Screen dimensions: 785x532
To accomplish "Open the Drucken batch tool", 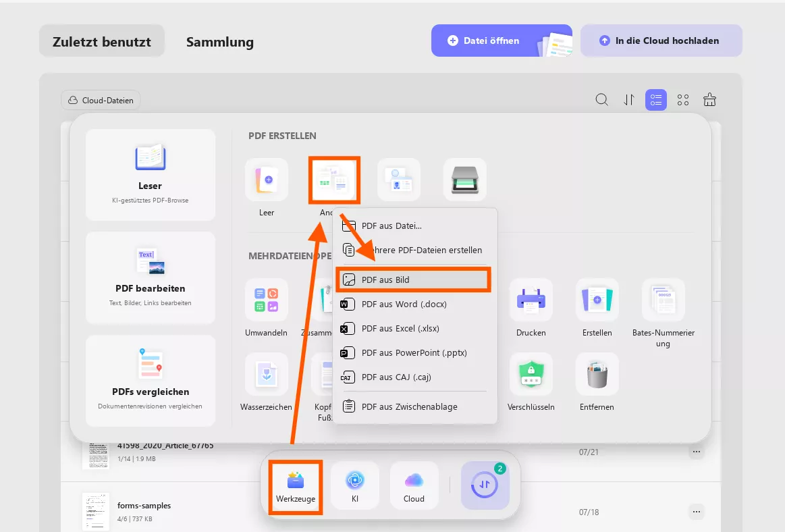I will [x=531, y=300].
